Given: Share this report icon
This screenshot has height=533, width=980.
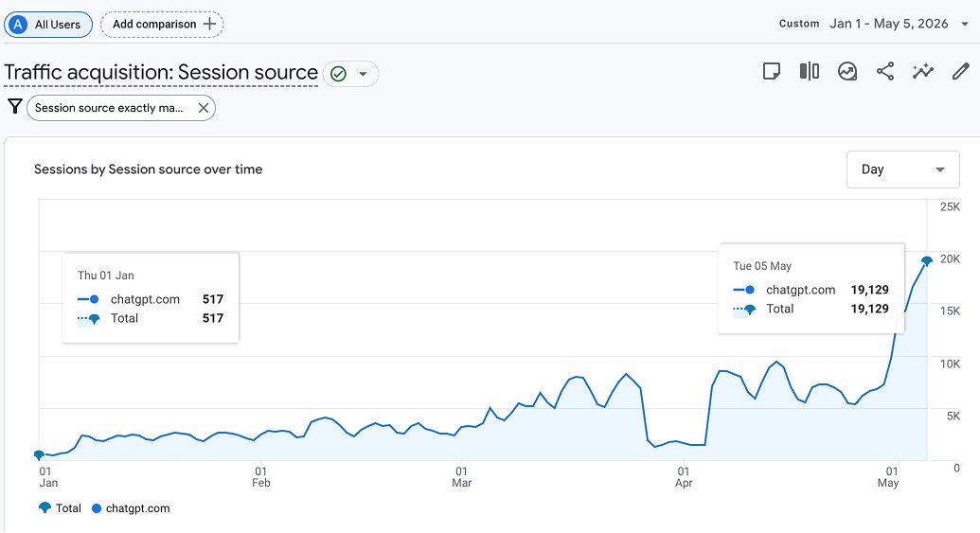Looking at the screenshot, I should coord(885,71).
